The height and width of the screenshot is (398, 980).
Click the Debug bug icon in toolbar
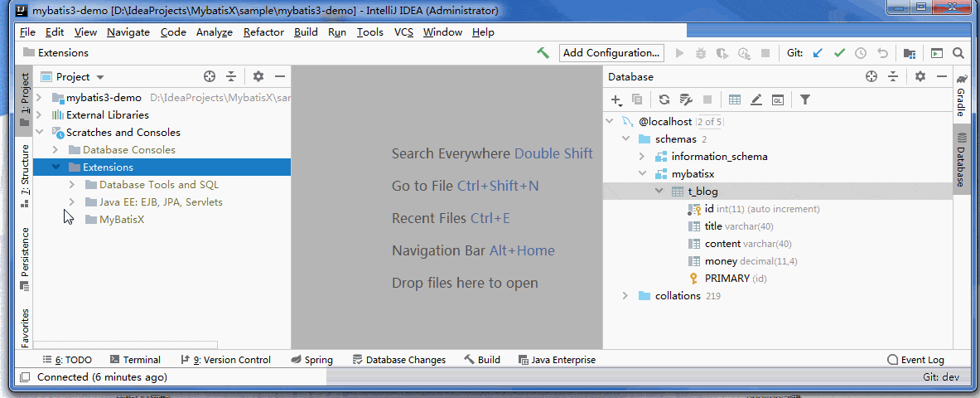coord(701,53)
